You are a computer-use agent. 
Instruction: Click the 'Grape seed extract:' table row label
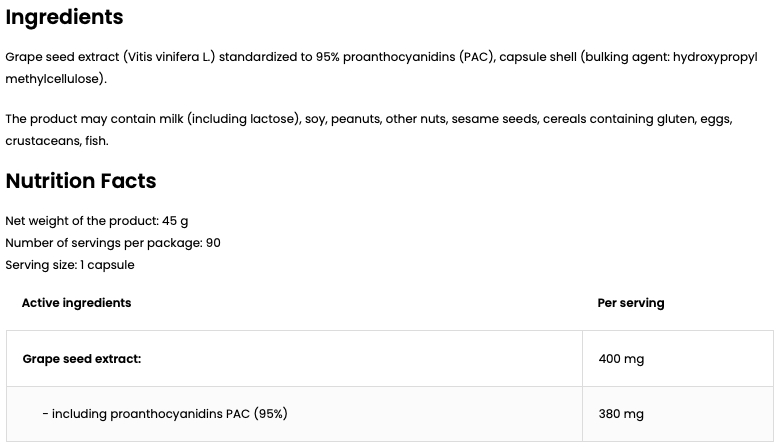click(x=81, y=358)
